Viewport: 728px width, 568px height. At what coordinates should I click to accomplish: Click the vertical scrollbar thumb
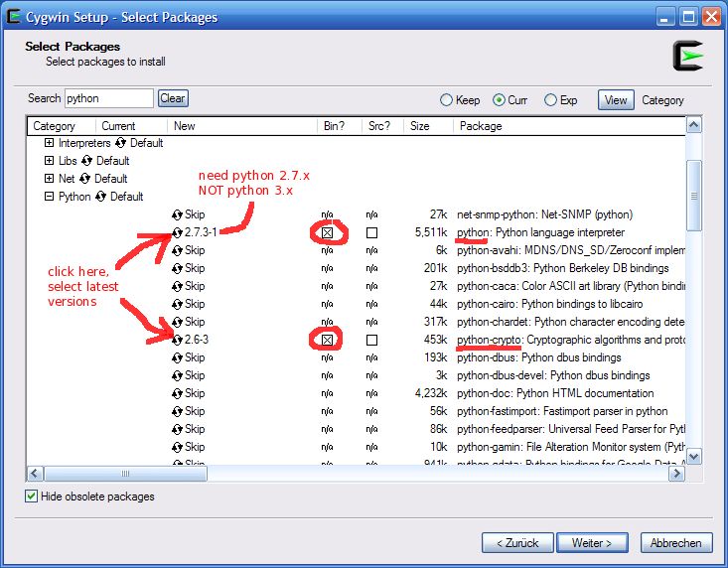click(x=693, y=196)
